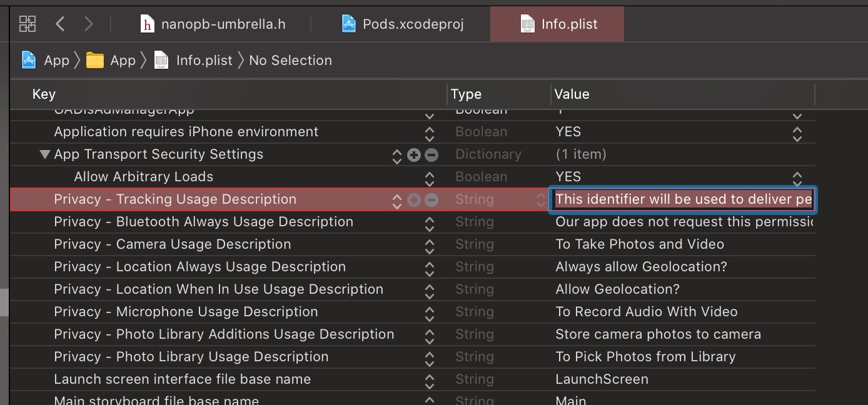Click the minus icon on Tracking Usage row
This screenshot has height=405, width=868.
coord(431,200)
